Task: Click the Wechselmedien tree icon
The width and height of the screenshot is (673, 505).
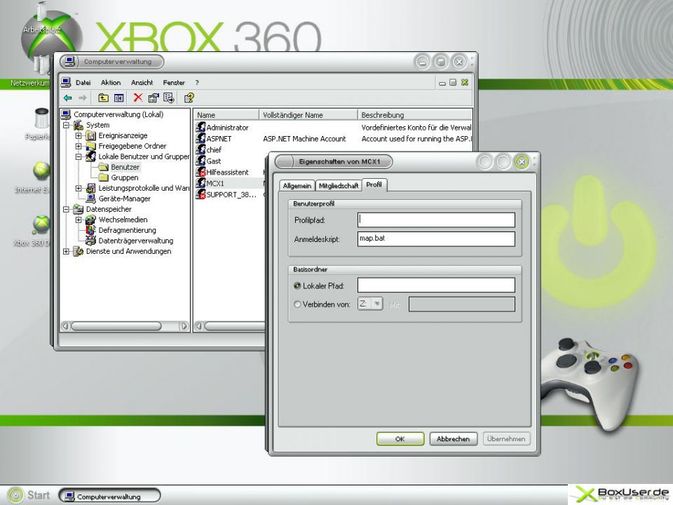Action: point(91,220)
